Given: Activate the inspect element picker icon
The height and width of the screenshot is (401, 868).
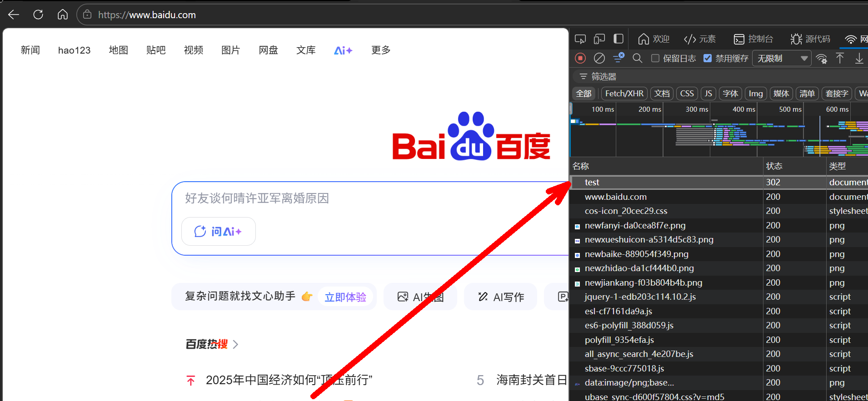Looking at the screenshot, I should [x=580, y=39].
